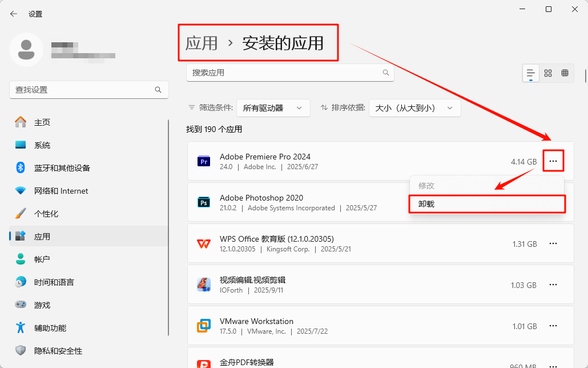Click the gamepad icon for 游戏
The height and width of the screenshot is (368, 588).
[21, 305]
